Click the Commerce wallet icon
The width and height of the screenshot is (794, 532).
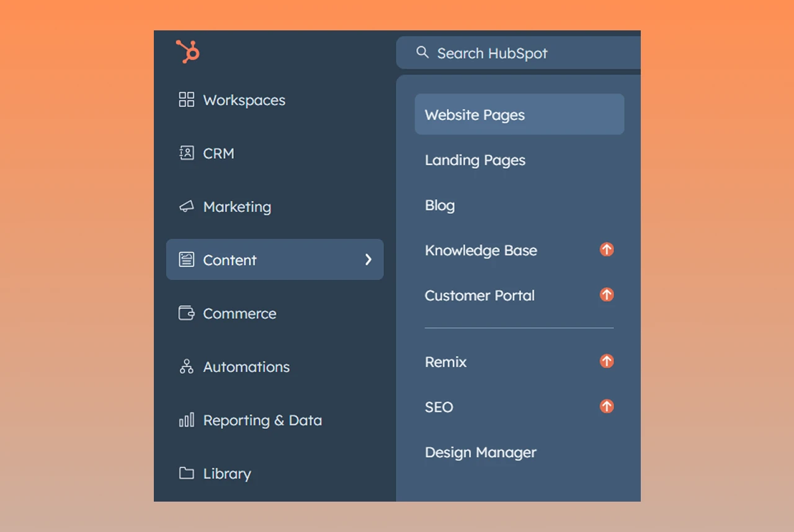point(186,313)
